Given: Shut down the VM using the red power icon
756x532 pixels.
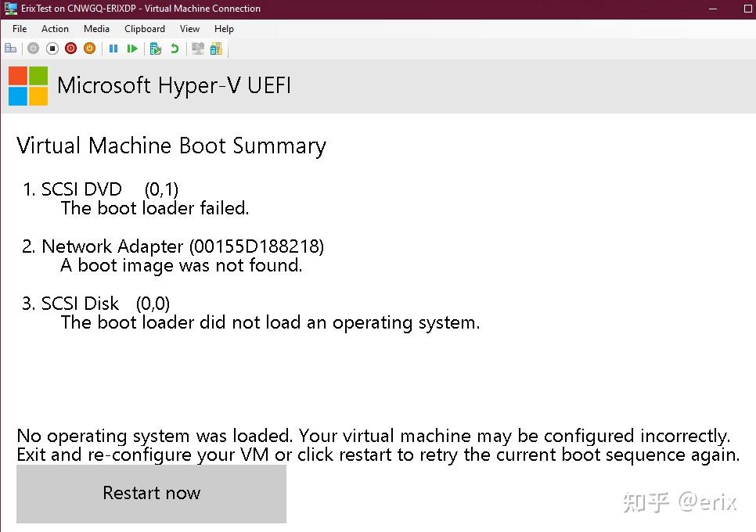Looking at the screenshot, I should click(x=71, y=49).
